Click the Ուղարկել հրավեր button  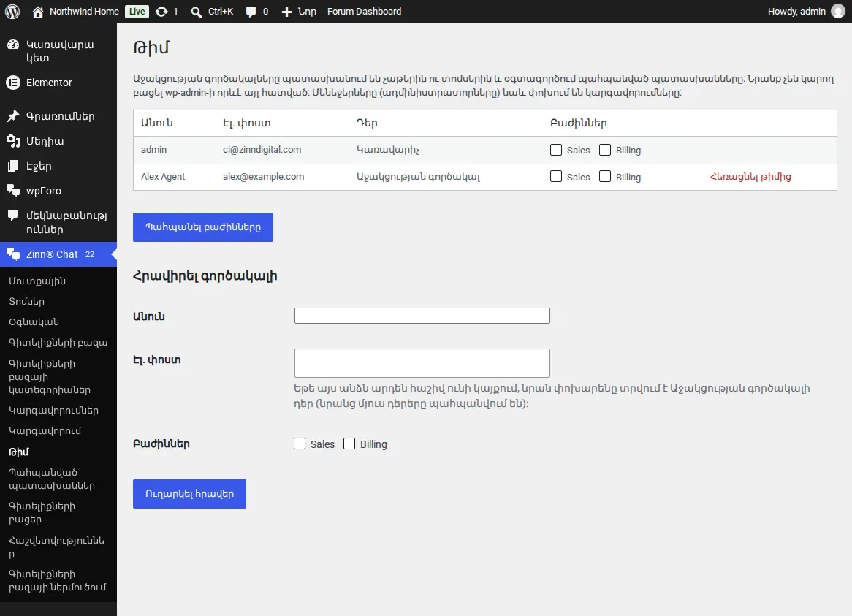[190, 494]
